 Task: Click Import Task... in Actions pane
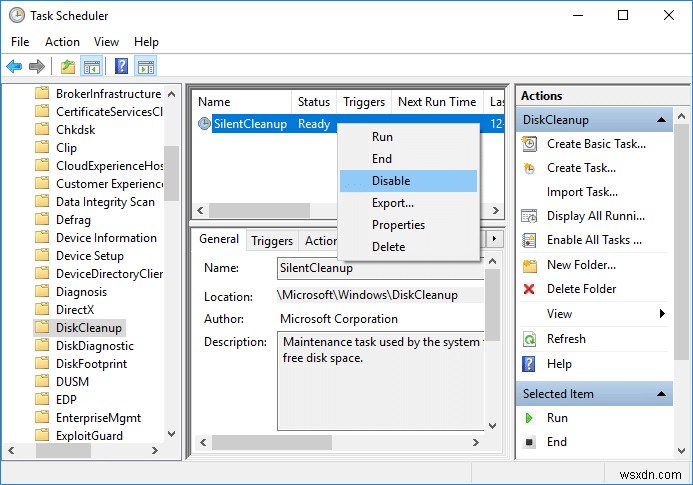point(583,192)
